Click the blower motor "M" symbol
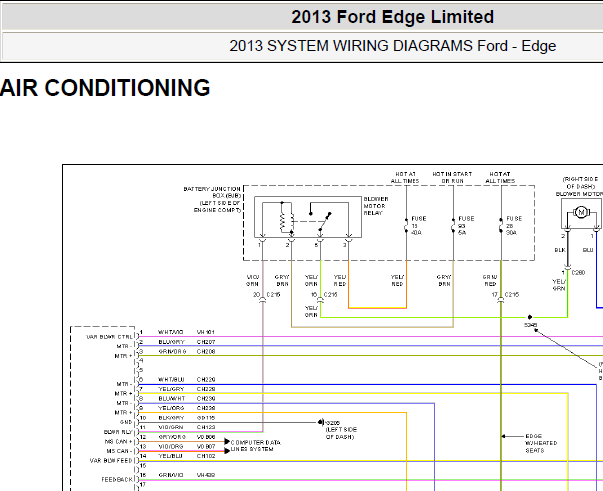Viewport: 603px width, 491px height. [581, 212]
